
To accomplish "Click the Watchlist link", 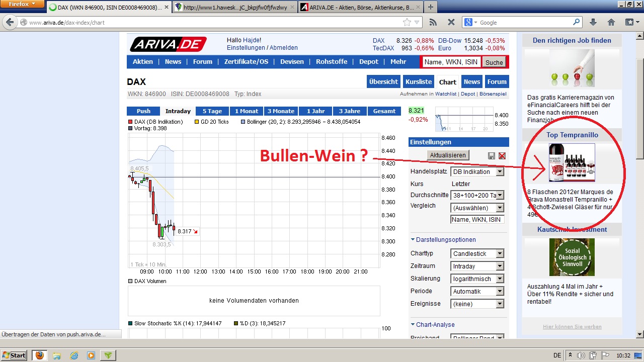I will coord(446,94).
